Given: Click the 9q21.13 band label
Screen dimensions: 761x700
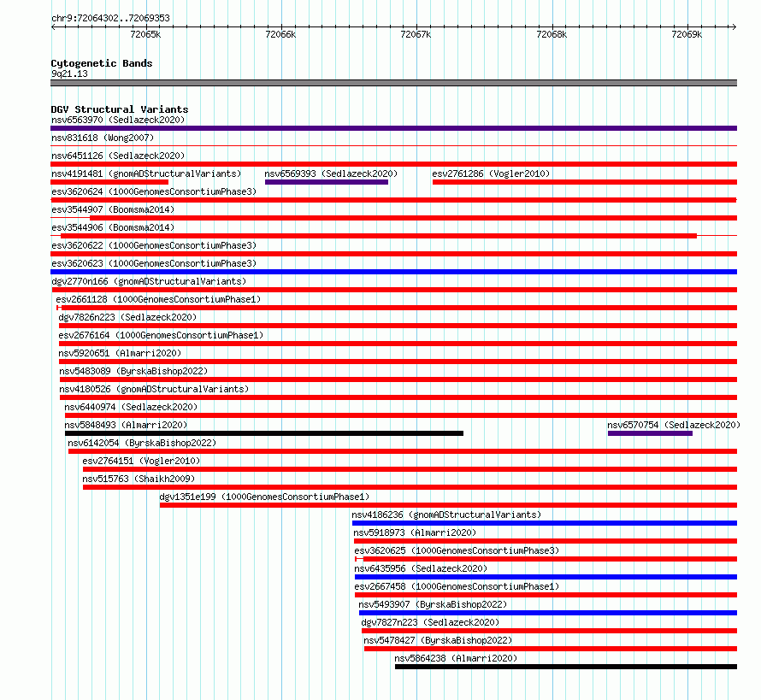Looking at the screenshot, I should coord(69,74).
